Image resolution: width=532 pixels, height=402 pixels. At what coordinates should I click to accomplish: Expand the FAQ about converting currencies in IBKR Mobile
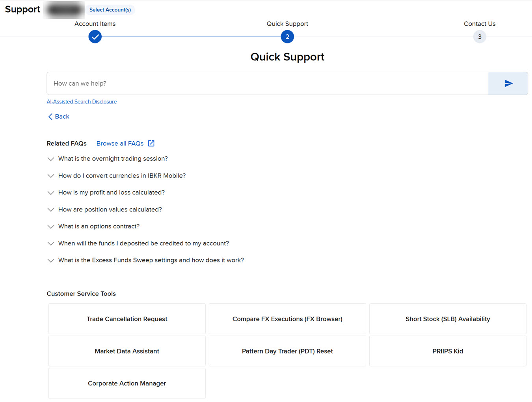pyautogui.click(x=51, y=176)
